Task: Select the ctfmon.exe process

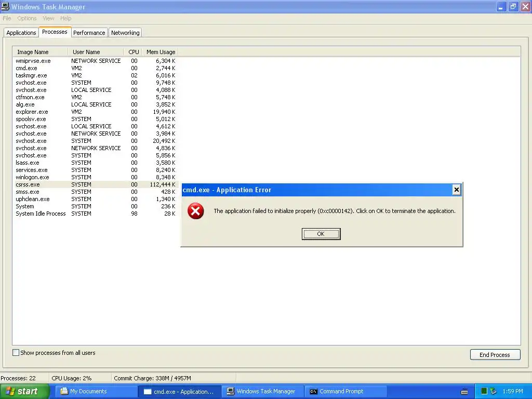Action: [x=96, y=97]
